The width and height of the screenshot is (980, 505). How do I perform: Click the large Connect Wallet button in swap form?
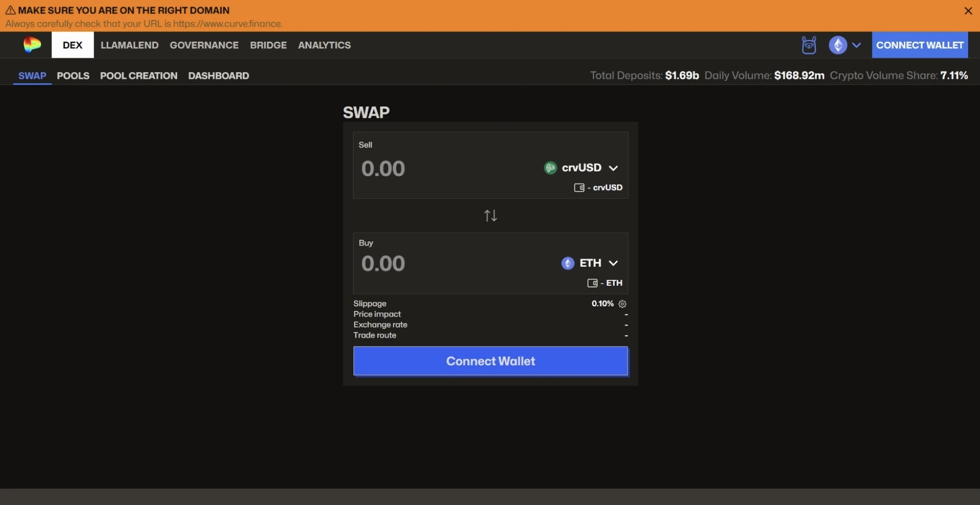coord(491,361)
